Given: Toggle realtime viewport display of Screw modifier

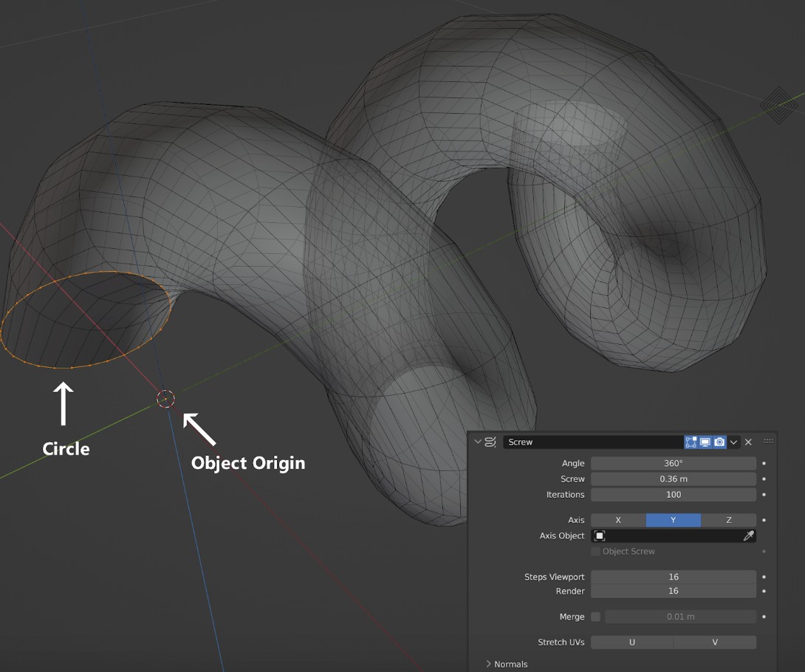Looking at the screenshot, I should [x=706, y=442].
